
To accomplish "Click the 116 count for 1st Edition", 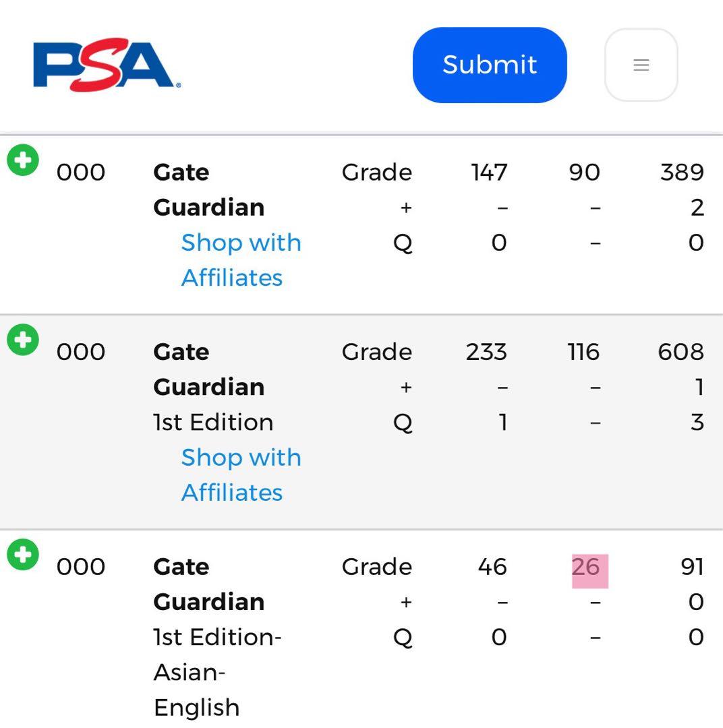I will [583, 352].
